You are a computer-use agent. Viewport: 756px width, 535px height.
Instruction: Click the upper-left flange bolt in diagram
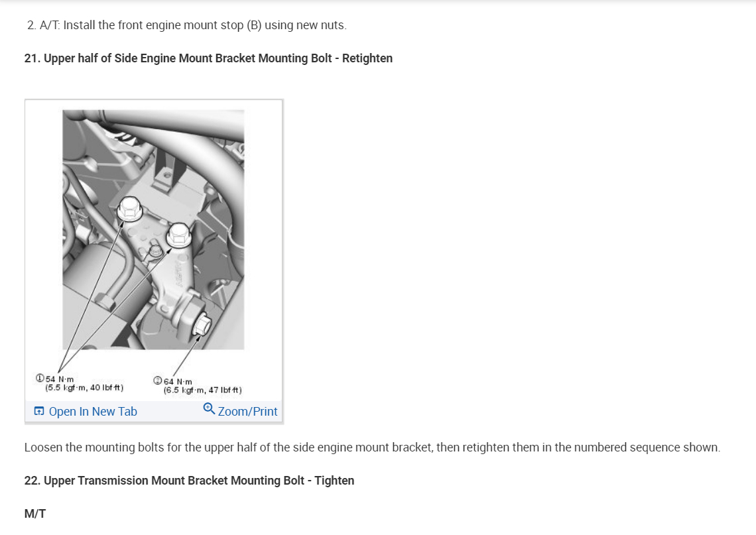point(129,209)
